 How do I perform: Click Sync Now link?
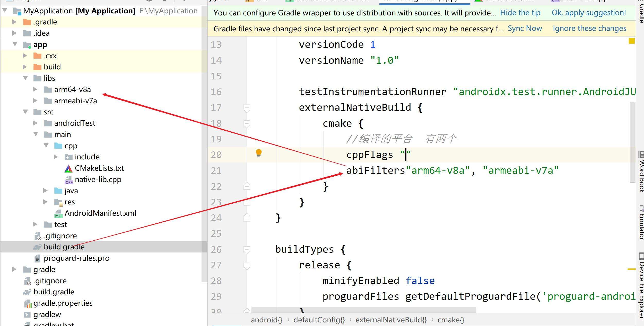coord(525,28)
